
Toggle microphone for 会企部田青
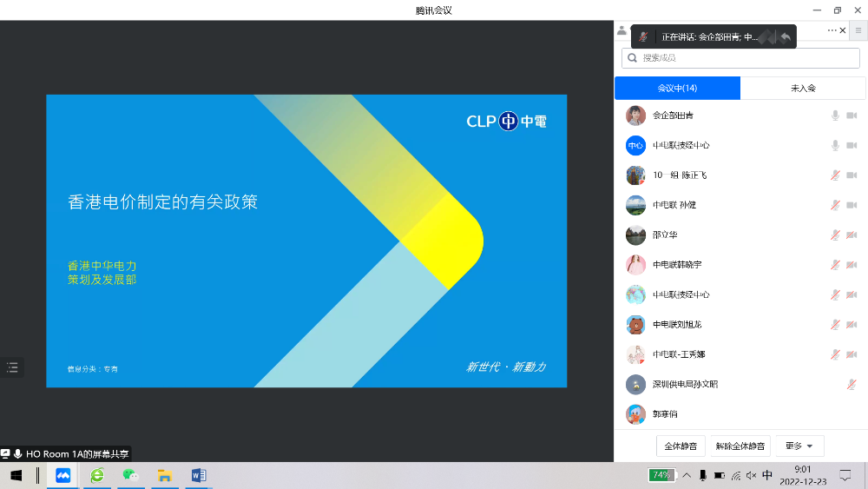click(835, 116)
